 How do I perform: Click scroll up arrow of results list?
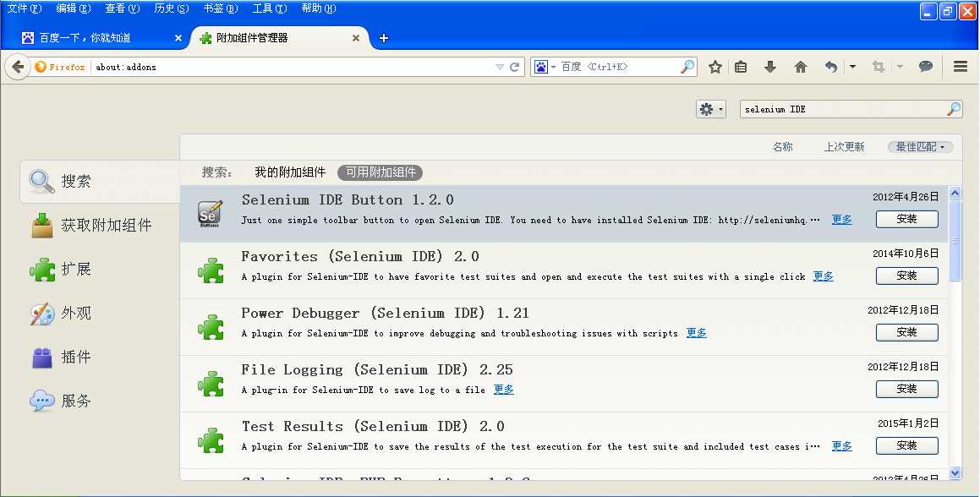(955, 194)
